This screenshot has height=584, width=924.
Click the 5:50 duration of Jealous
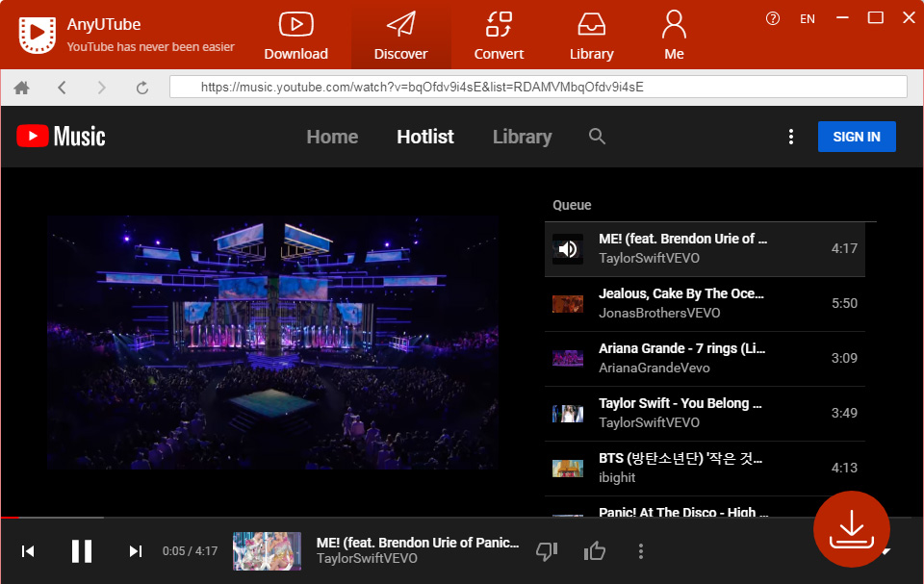click(x=844, y=303)
